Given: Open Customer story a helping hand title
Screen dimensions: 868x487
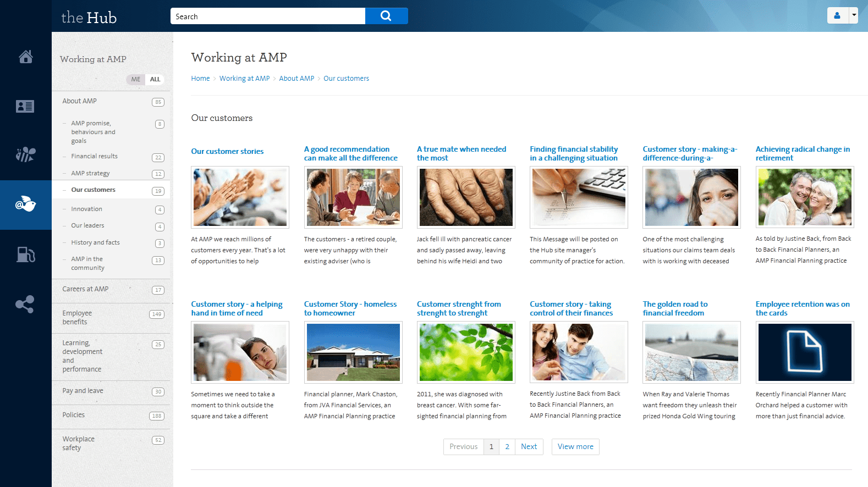Looking at the screenshot, I should click(237, 308).
